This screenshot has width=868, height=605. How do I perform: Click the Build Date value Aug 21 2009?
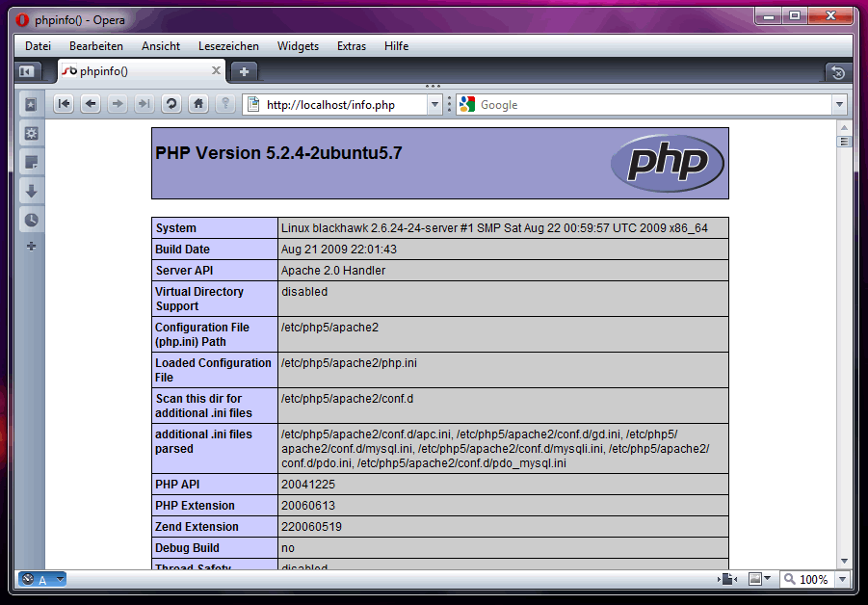point(339,250)
